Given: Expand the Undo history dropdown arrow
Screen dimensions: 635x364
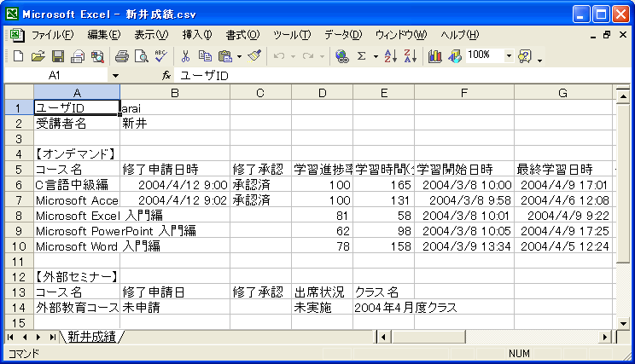Looking at the screenshot, I should pos(293,56).
